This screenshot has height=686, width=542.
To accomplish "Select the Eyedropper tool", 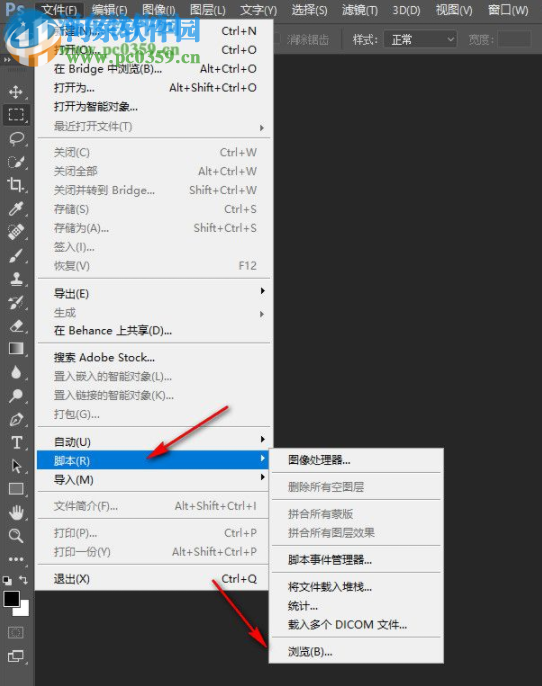I will click(x=16, y=209).
